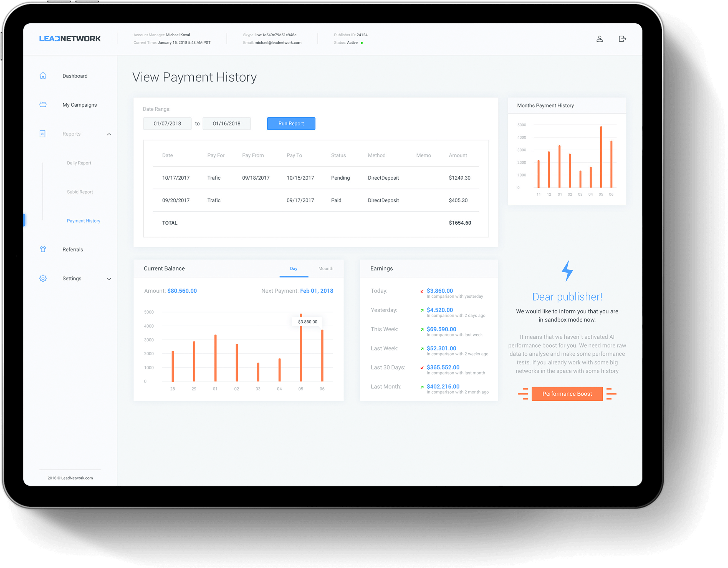Click the logout exit icon

622,38
